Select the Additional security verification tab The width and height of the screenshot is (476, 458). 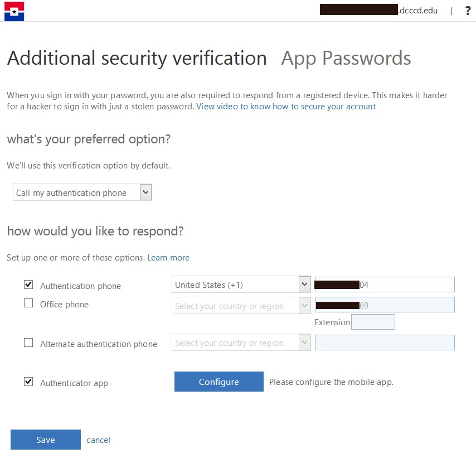[136, 58]
